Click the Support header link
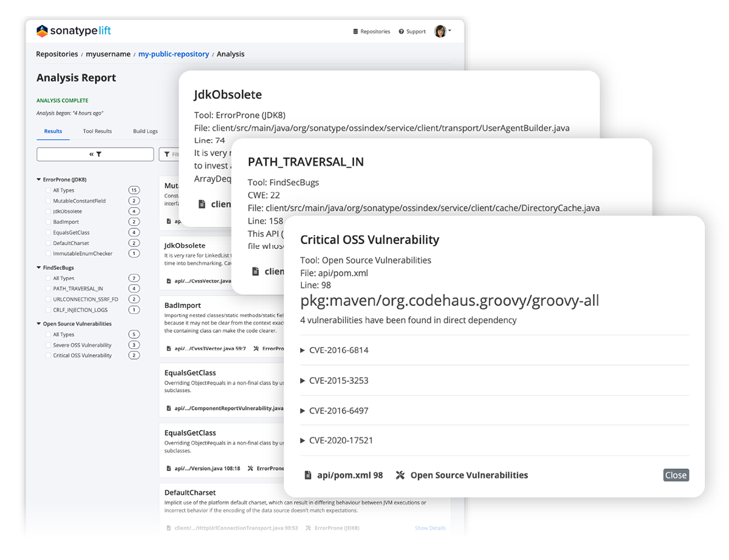 pyautogui.click(x=412, y=32)
